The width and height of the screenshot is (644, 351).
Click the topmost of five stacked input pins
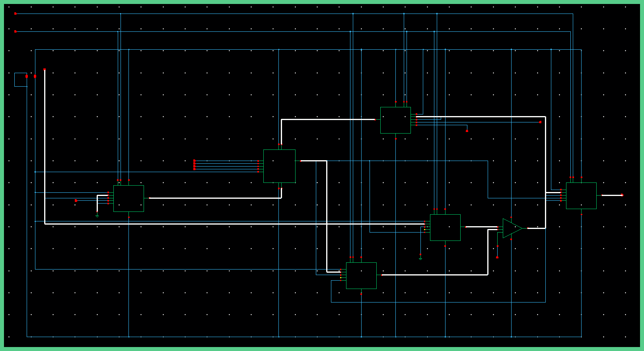pos(195,161)
